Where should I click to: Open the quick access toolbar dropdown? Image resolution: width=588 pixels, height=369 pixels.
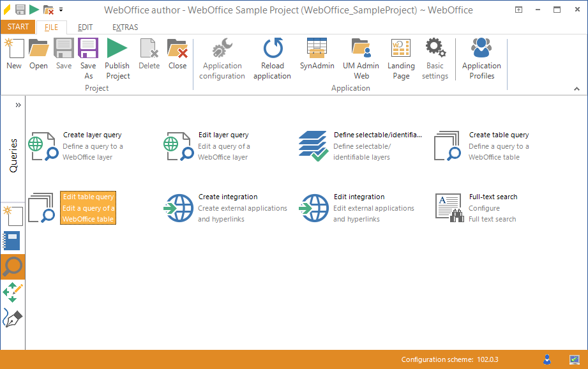pyautogui.click(x=61, y=10)
